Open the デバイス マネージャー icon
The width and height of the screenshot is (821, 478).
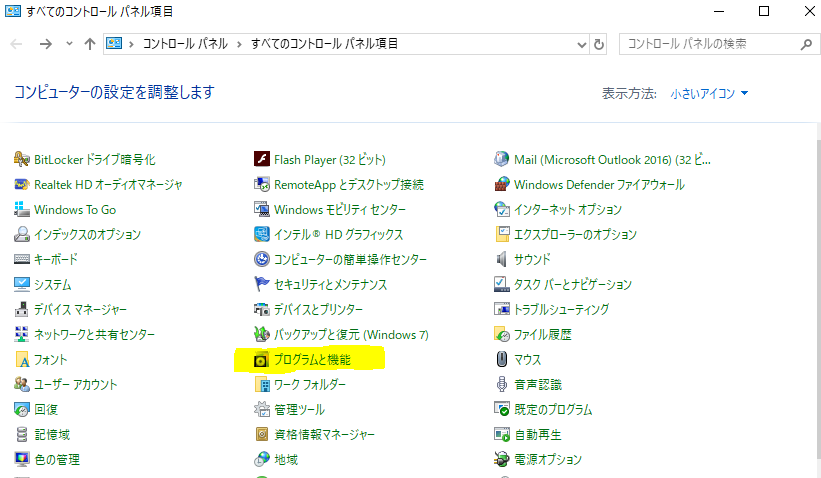(21, 309)
